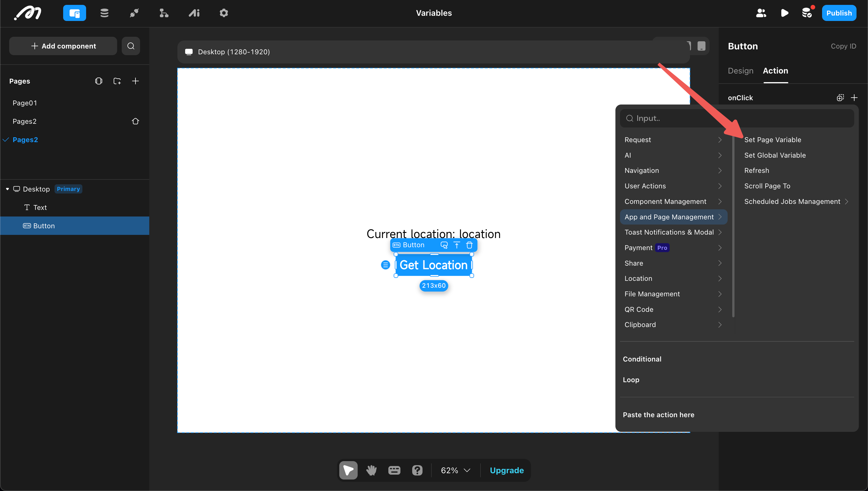Viewport: 868px width, 491px height.
Task: Add onClick action with plus icon
Action: [854, 98]
